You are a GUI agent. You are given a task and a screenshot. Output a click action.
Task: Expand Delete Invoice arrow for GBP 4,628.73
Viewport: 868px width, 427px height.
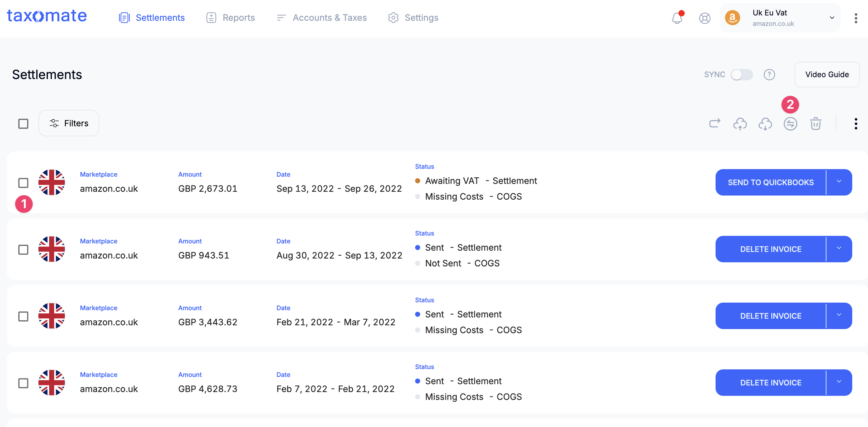click(x=839, y=382)
